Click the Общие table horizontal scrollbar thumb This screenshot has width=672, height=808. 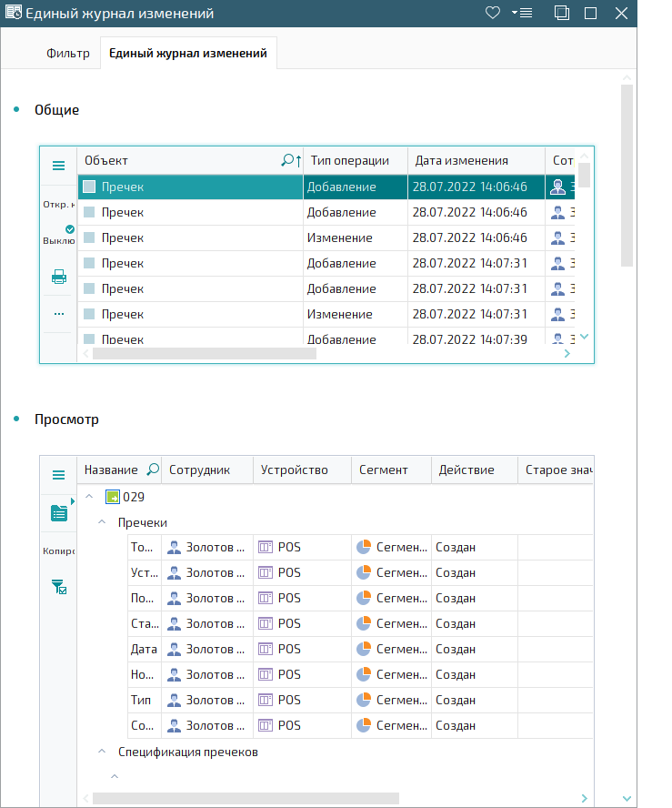click(x=204, y=353)
